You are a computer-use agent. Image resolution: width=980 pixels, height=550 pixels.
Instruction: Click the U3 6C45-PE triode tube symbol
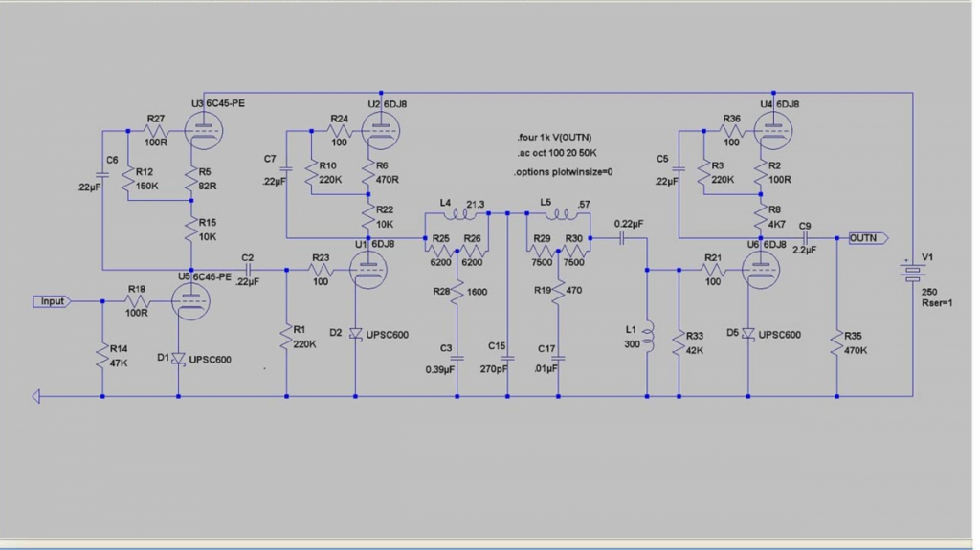205,131
